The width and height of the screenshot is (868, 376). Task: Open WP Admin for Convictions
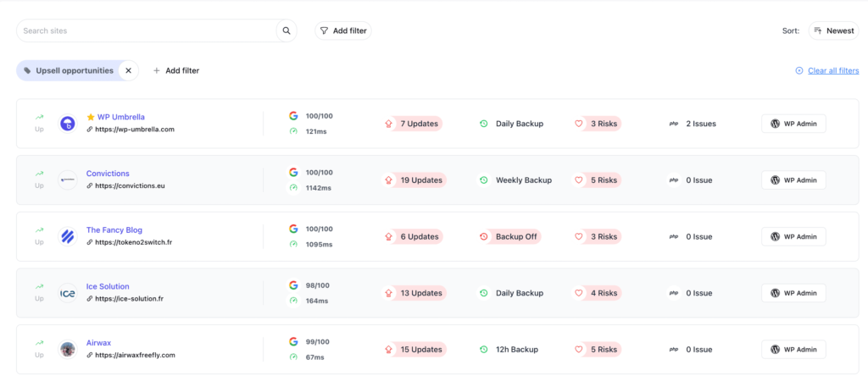[x=793, y=180]
